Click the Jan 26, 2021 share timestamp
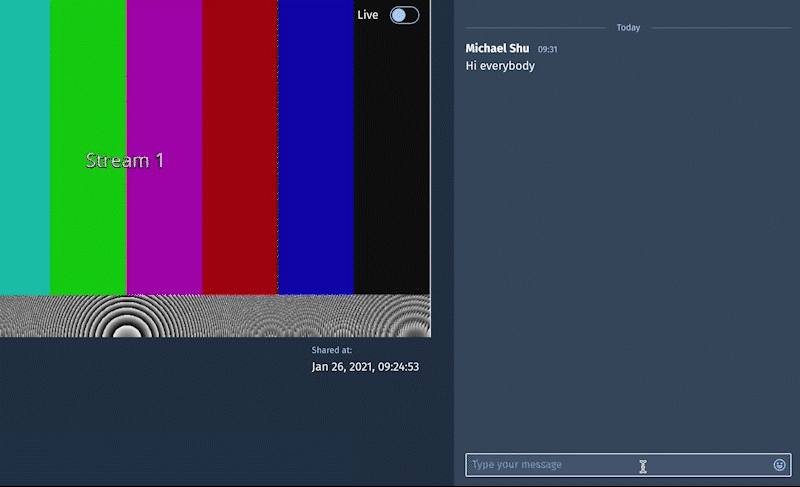This screenshot has height=487, width=800. [365, 367]
